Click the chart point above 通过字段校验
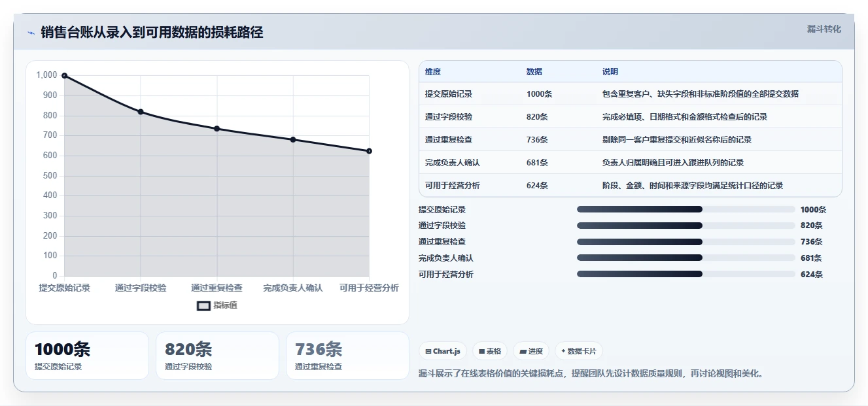Image resolution: width=868 pixels, height=406 pixels. (141, 112)
